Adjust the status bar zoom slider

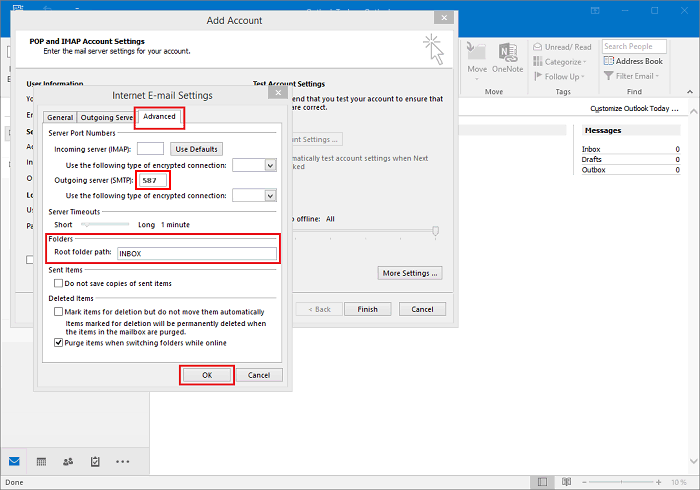(x=621, y=482)
